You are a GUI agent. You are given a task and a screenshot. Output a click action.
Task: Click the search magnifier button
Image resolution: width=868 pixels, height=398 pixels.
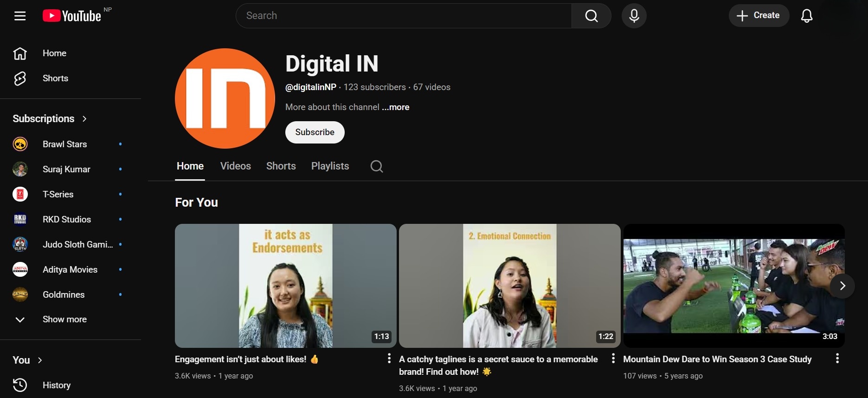point(591,16)
